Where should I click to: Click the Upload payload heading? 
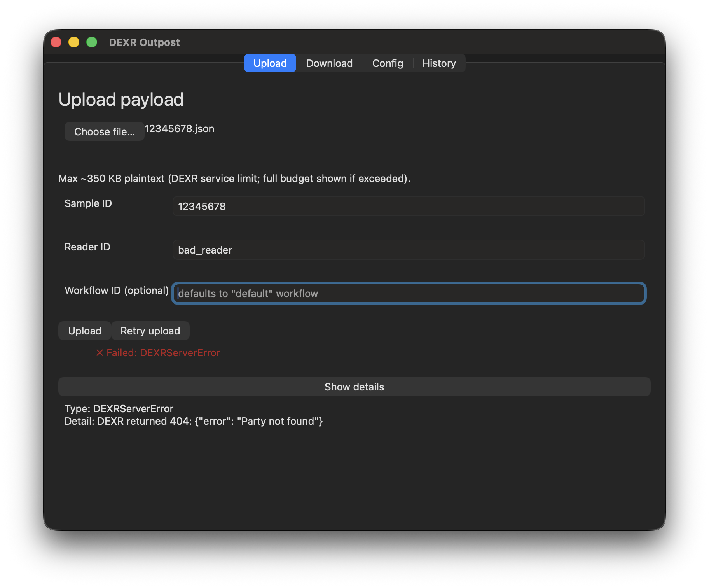121,100
